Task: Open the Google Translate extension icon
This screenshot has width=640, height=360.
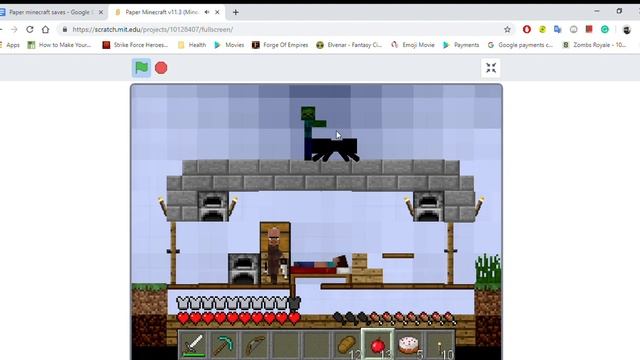Action: pyautogui.click(x=558, y=29)
